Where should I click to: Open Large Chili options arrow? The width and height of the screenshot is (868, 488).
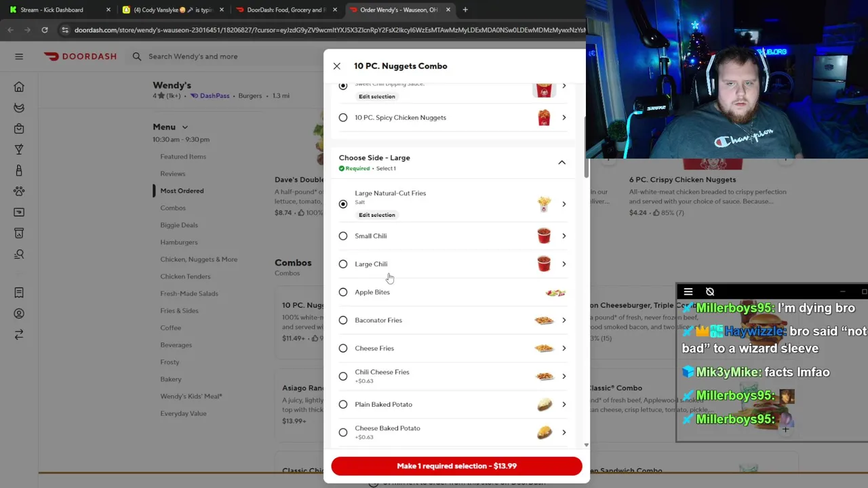coord(564,264)
